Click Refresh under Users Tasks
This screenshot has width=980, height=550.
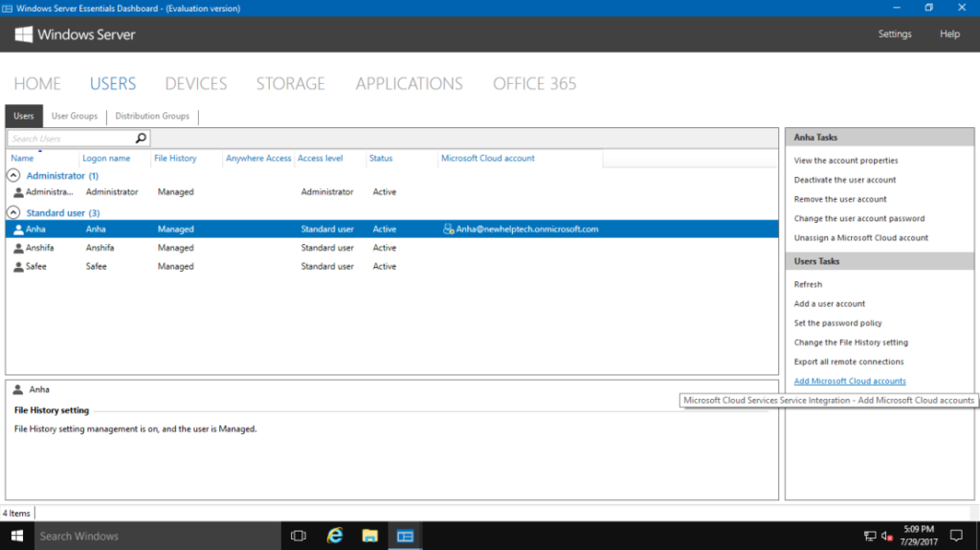coord(808,284)
